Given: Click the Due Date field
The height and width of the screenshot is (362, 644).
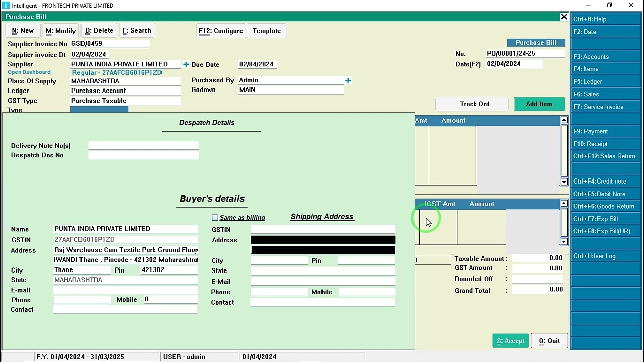Looking at the screenshot, I should click(x=258, y=64).
